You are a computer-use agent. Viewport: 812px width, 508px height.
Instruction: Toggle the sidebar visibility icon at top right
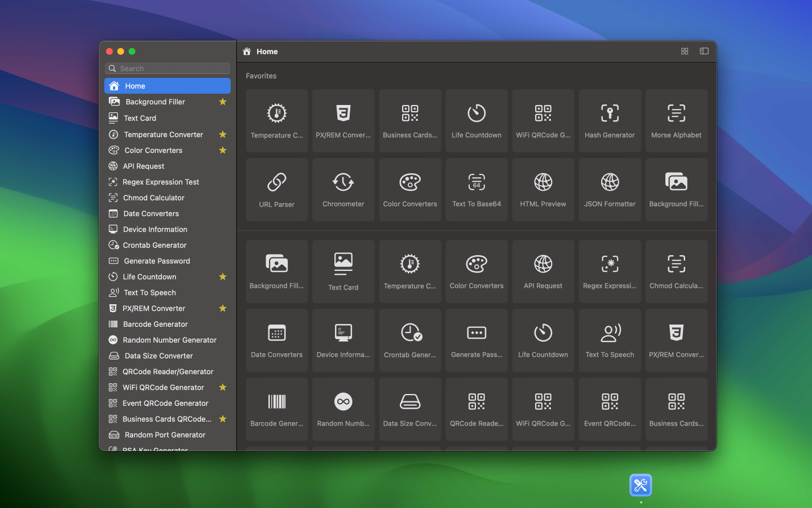[x=704, y=51]
